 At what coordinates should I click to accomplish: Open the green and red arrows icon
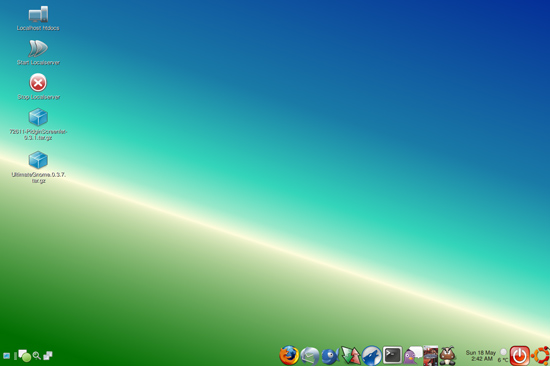pyautogui.click(x=351, y=355)
